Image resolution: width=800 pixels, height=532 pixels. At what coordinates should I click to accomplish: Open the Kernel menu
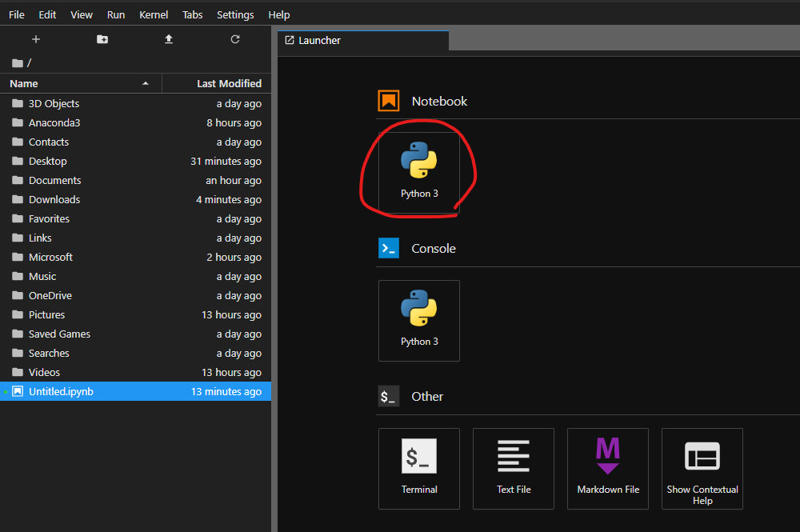click(x=154, y=14)
